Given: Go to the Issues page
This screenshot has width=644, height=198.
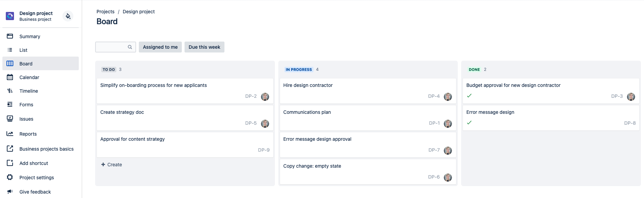Looking at the screenshot, I should 26,119.
